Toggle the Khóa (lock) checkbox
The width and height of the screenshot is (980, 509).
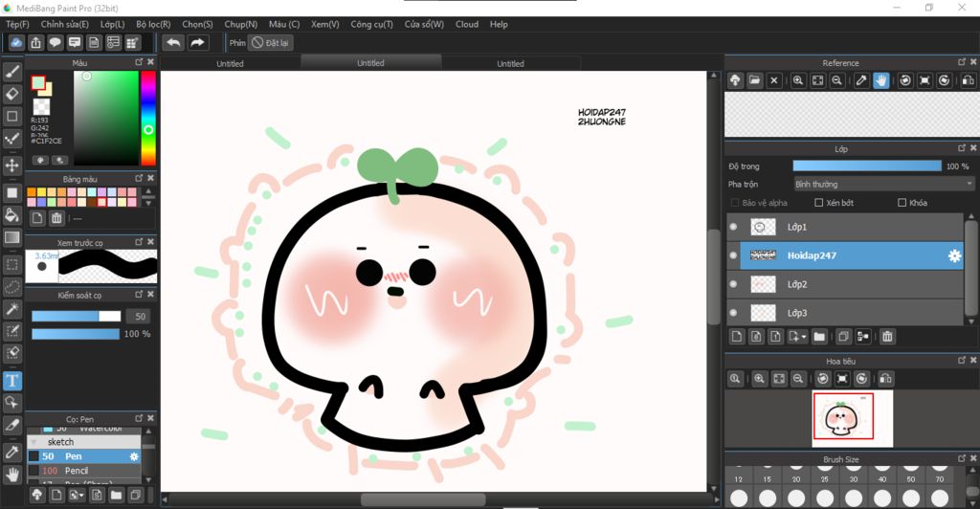[902, 202]
